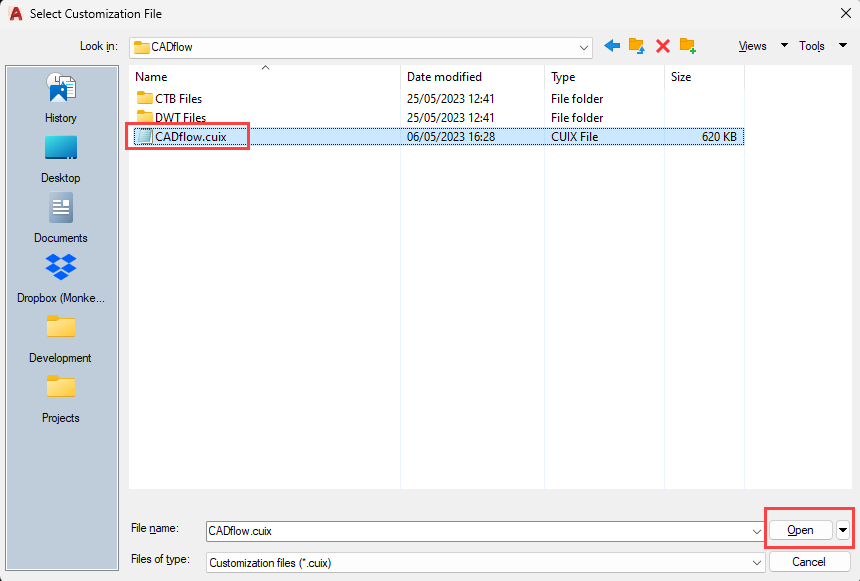
Task: Click the Open button
Action: pos(801,530)
